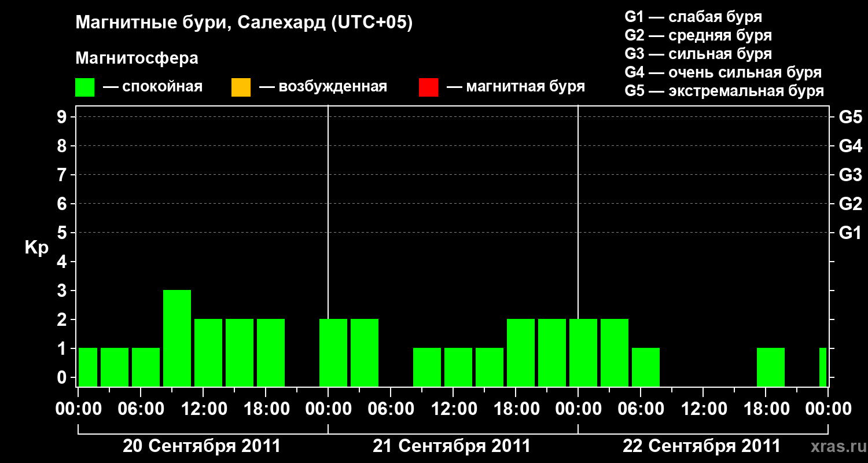
Task: Select the Kp 1 bar near 06:00 on 22 September
Action: (x=646, y=367)
